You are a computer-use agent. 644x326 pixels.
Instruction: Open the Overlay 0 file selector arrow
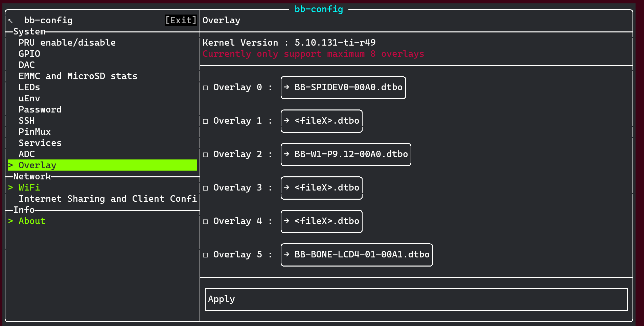pyautogui.click(x=286, y=87)
